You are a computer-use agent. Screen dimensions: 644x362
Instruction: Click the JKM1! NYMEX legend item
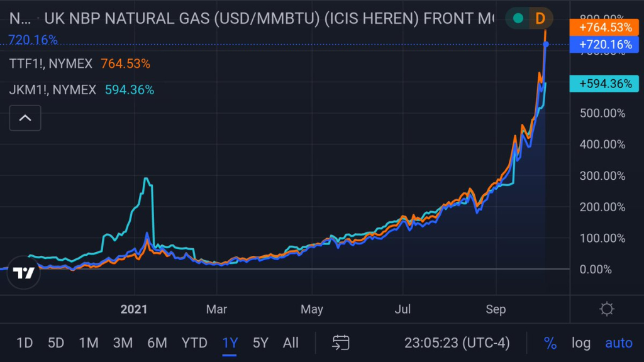53,90
